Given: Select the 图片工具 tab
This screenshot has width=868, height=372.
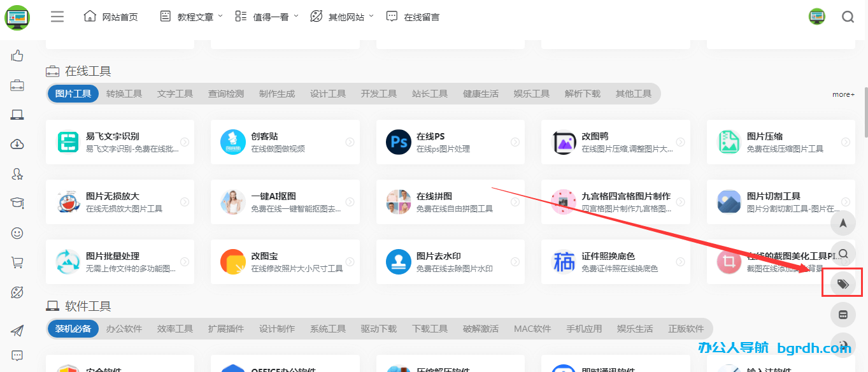Looking at the screenshot, I should 73,94.
